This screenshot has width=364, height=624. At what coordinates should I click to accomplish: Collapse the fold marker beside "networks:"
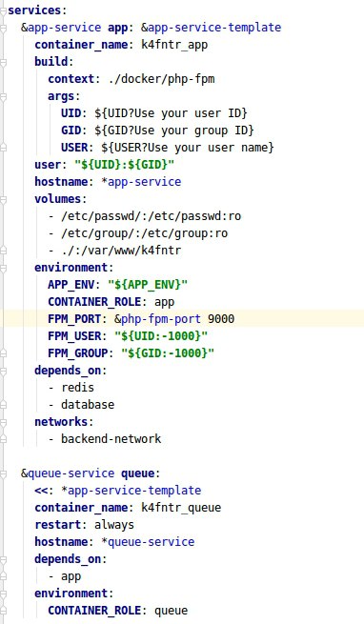pyautogui.click(x=3, y=422)
